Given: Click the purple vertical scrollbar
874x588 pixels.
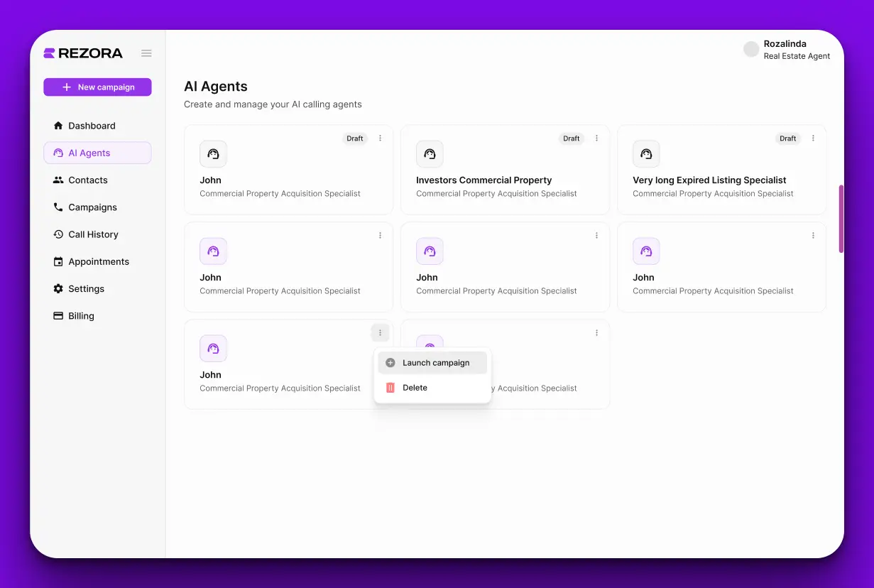Looking at the screenshot, I should coord(841,219).
